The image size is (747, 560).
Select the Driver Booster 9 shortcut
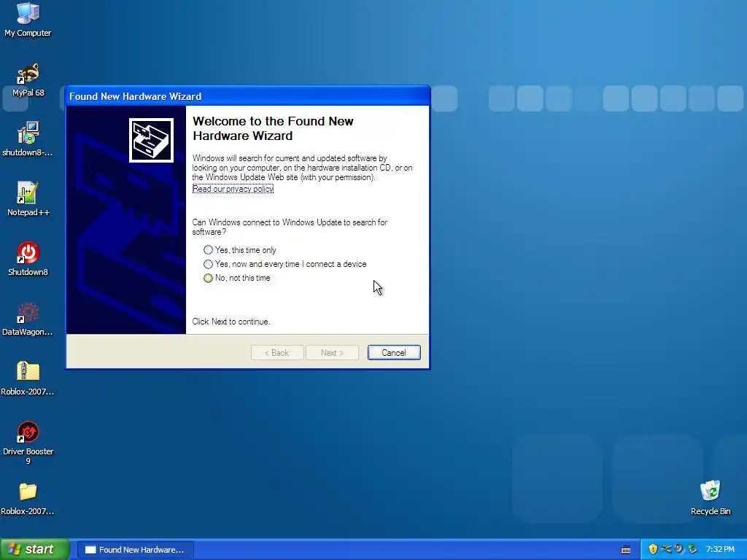click(28, 443)
